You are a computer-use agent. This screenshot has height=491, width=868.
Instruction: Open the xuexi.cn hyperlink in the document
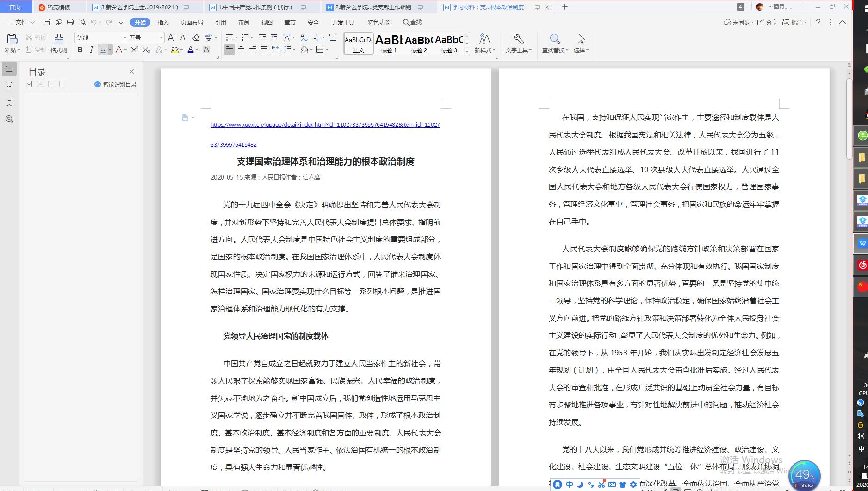click(x=325, y=124)
